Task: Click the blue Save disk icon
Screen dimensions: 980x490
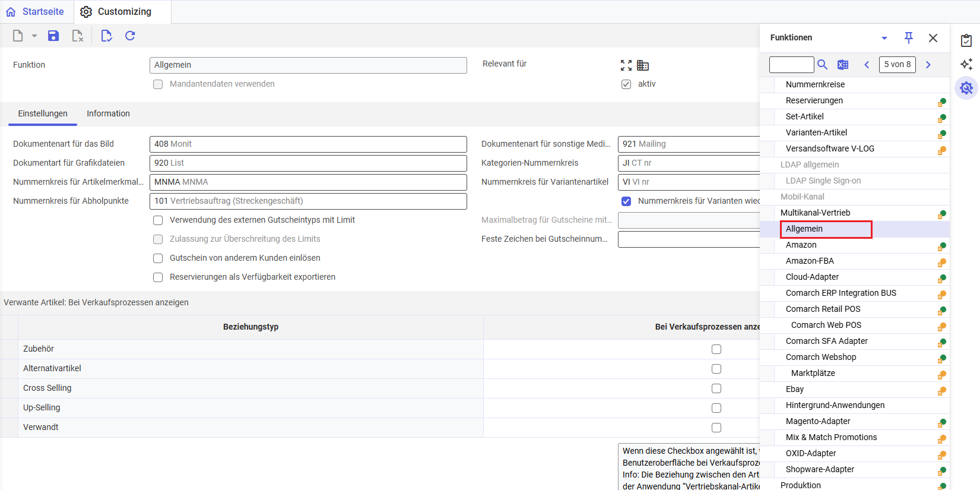Action: 53,36
